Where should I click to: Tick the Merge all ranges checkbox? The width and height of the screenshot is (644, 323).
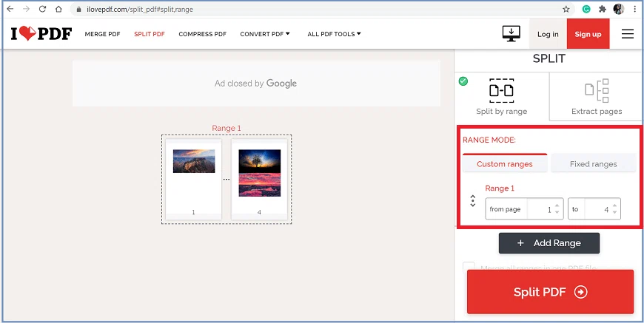click(469, 268)
